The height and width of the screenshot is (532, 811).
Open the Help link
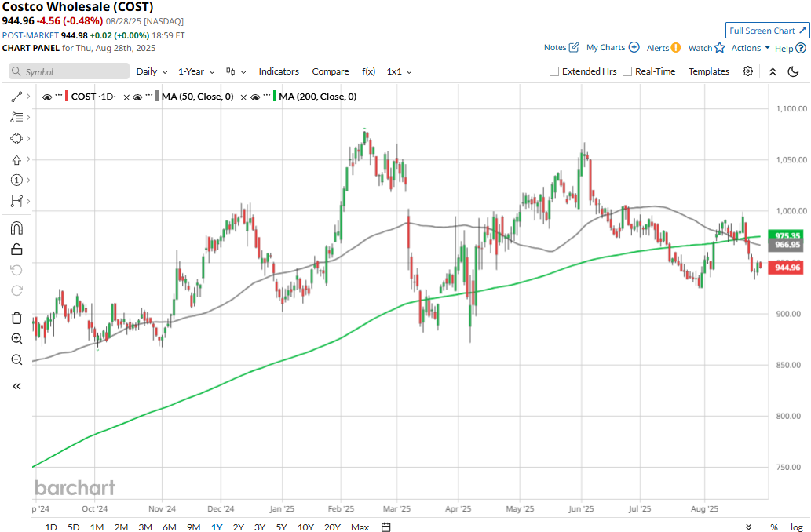[x=790, y=48]
